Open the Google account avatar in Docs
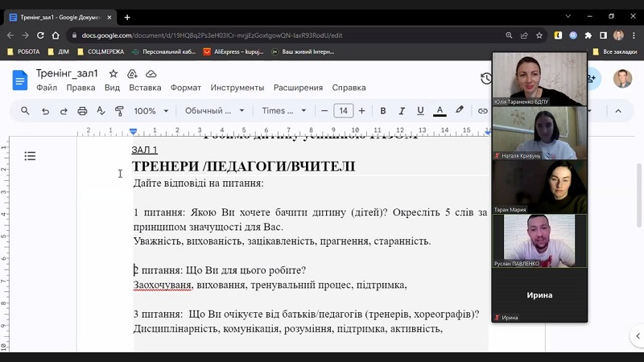This screenshot has height=362, width=644. 622,78
